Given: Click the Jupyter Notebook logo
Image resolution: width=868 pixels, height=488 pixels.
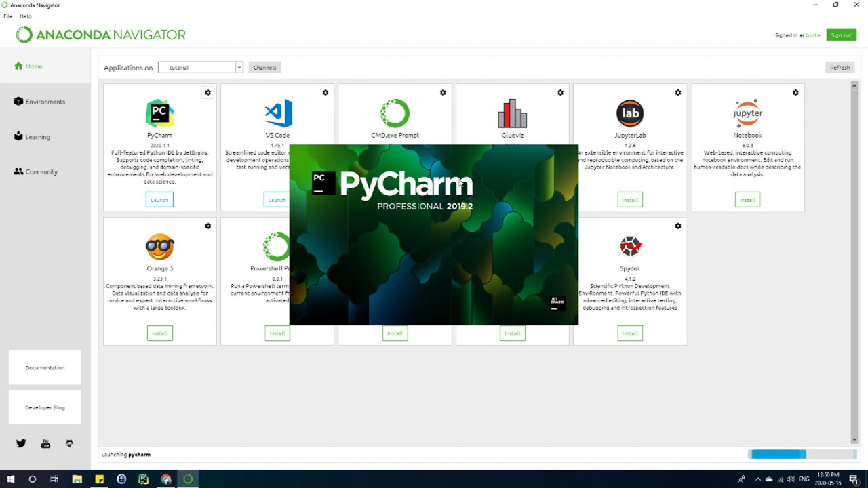Looking at the screenshot, I should (x=747, y=113).
